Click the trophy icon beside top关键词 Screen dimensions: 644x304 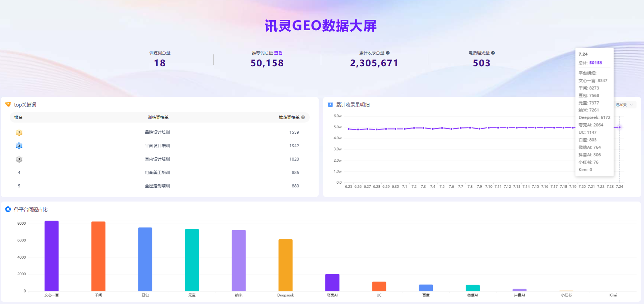[8, 105]
